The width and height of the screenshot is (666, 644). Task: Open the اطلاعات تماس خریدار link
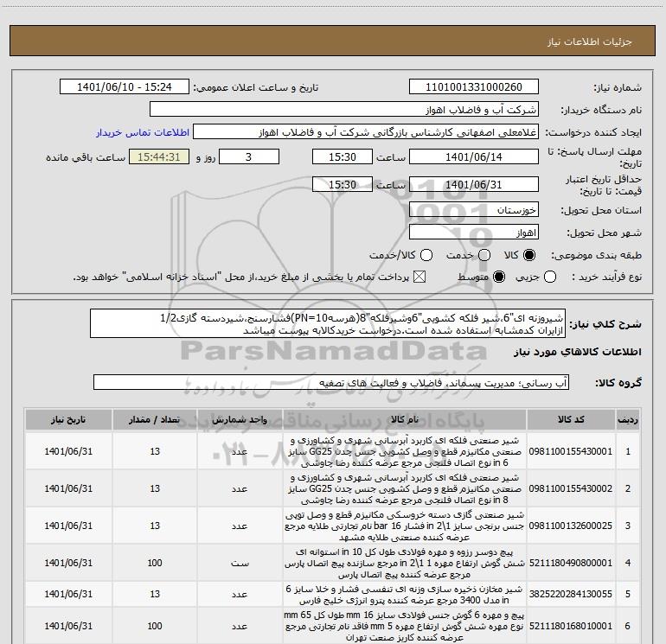pyautogui.click(x=143, y=132)
